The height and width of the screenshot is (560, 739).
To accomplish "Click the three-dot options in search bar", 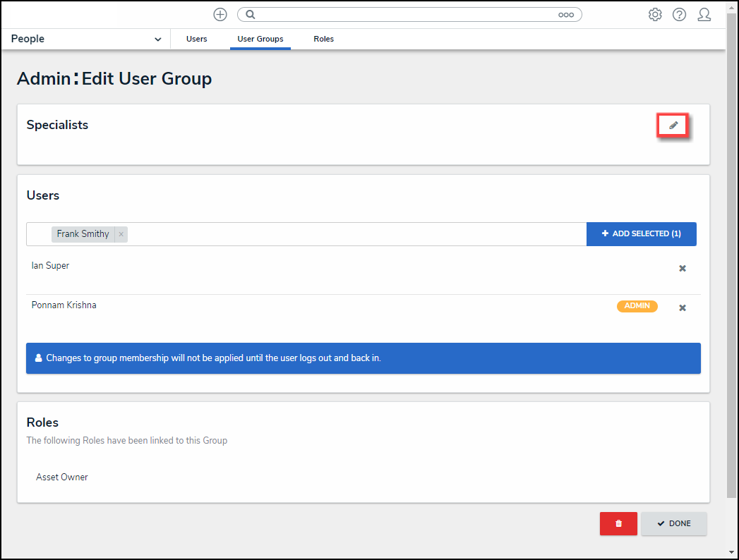I will click(x=565, y=14).
